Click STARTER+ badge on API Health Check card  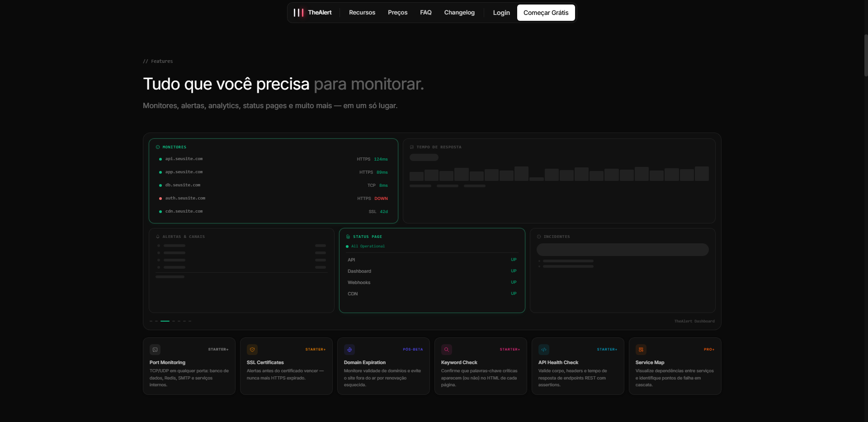[607, 350]
